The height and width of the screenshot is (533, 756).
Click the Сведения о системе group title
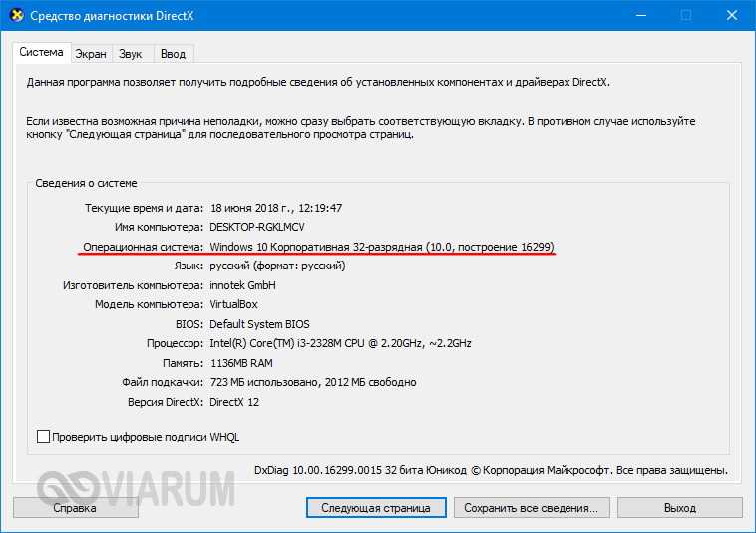[x=87, y=183]
